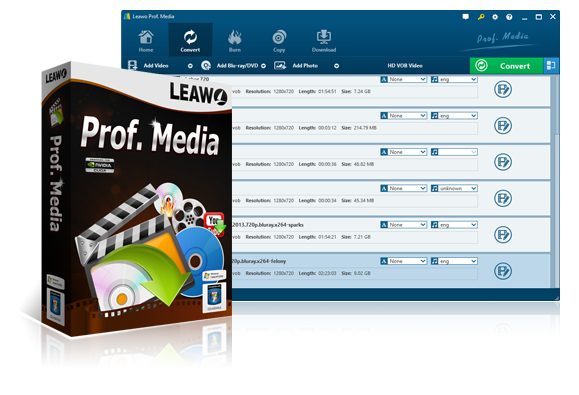Screen dimensions: 579x395
Task: Edit the 9.02 GB video item
Action: coord(503,271)
